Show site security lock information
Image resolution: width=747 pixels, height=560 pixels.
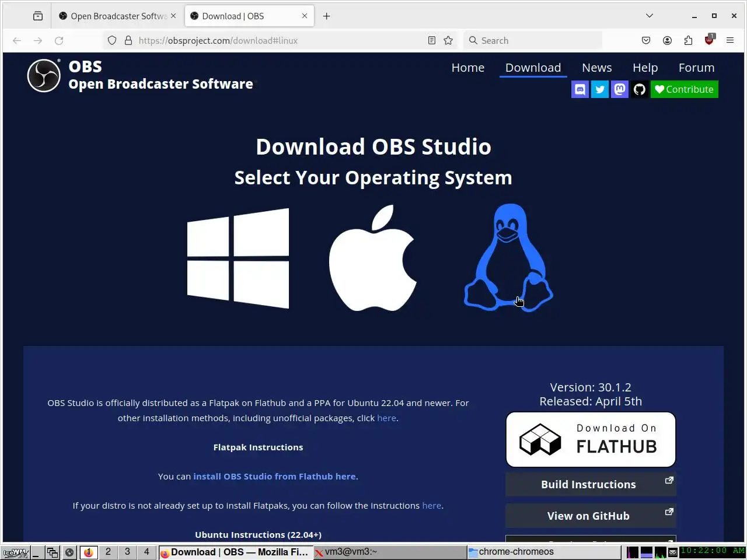tap(128, 40)
